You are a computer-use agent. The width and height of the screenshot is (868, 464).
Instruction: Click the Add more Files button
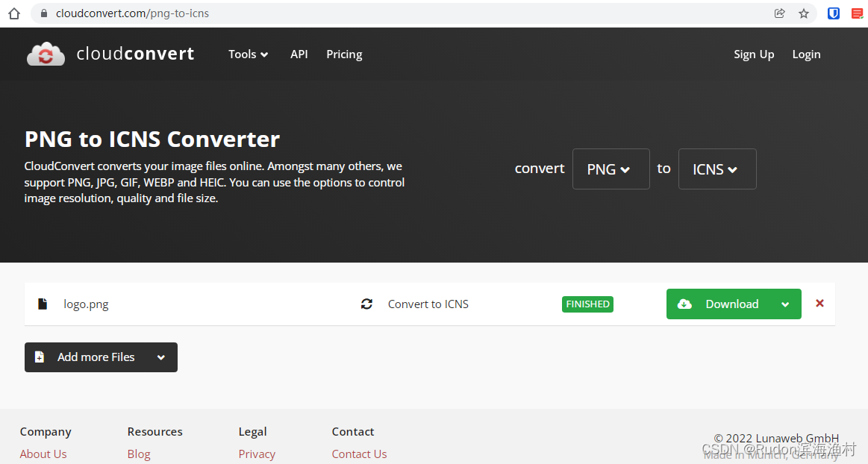coord(101,357)
